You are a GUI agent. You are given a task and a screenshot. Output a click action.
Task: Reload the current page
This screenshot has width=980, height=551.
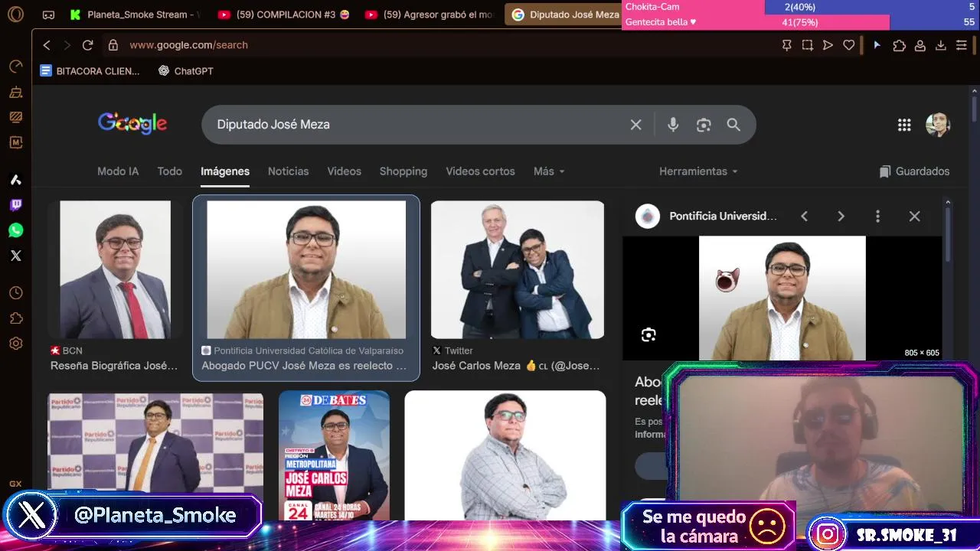[x=87, y=45]
